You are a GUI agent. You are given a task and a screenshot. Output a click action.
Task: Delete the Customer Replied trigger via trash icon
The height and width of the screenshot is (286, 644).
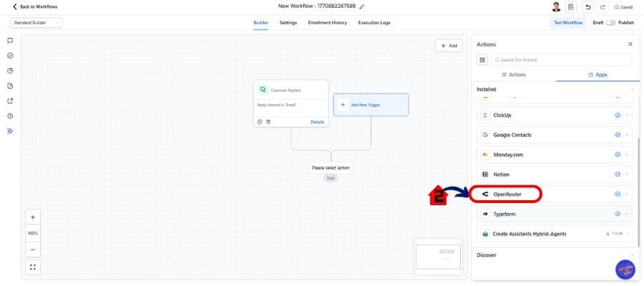[268, 122]
